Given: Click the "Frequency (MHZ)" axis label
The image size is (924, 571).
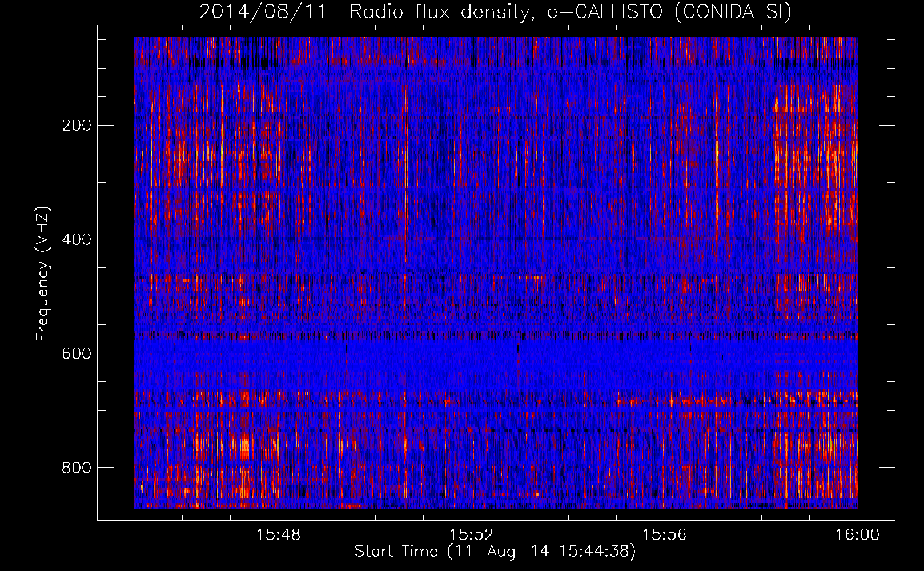Looking at the screenshot, I should pos(42,274).
